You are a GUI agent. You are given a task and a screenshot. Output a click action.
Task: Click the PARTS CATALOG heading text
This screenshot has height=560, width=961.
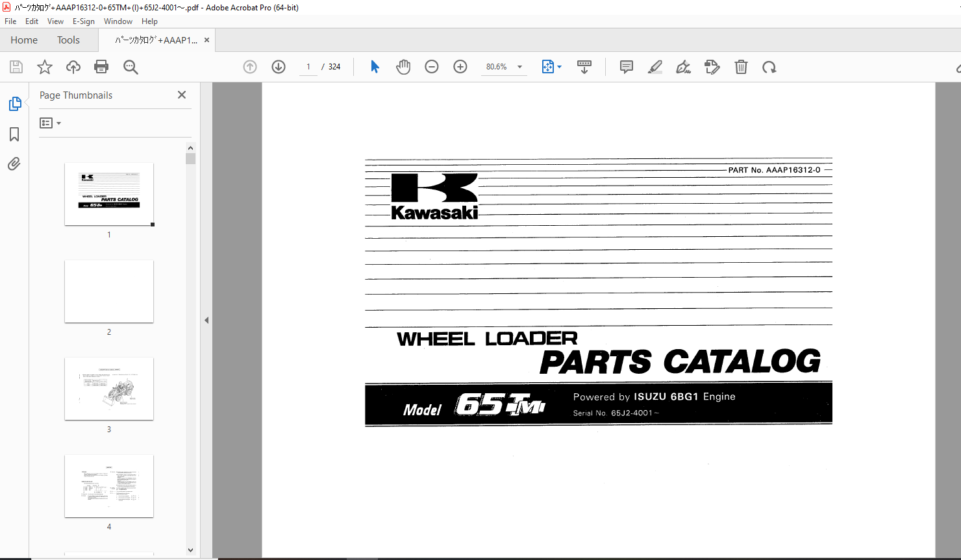[680, 362]
